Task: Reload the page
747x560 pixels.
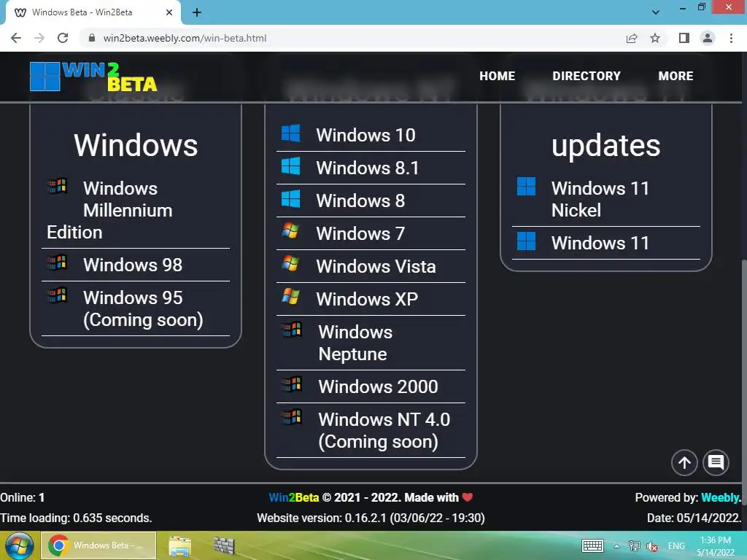Action: click(63, 38)
